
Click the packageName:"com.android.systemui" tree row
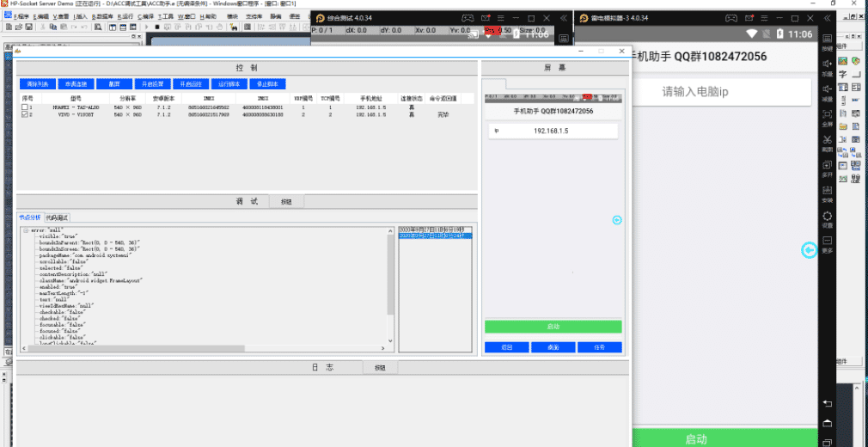tap(85, 255)
